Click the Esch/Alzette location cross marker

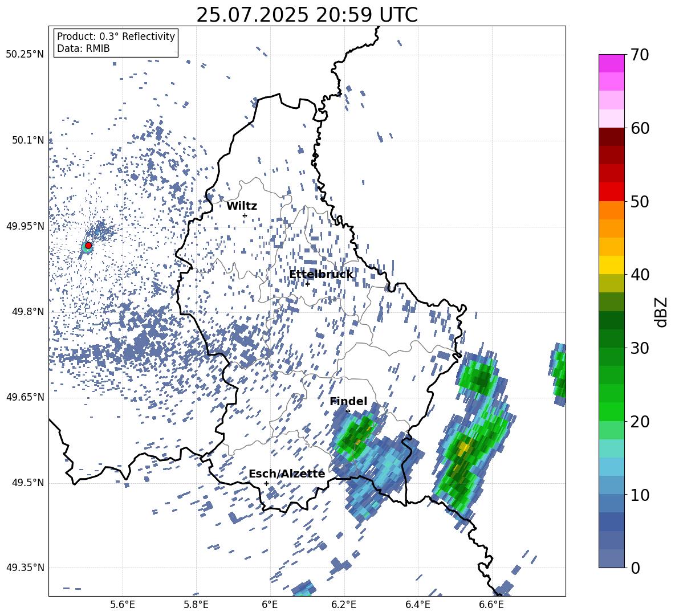point(266,483)
